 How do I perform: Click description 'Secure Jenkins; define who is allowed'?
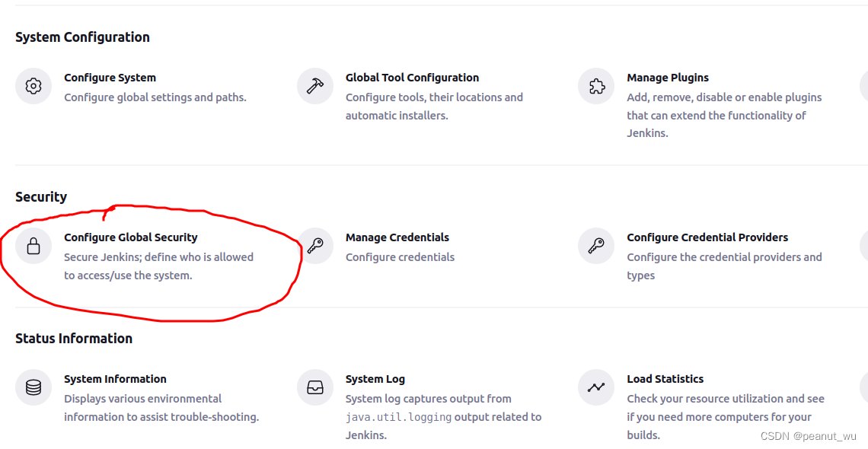click(159, 266)
